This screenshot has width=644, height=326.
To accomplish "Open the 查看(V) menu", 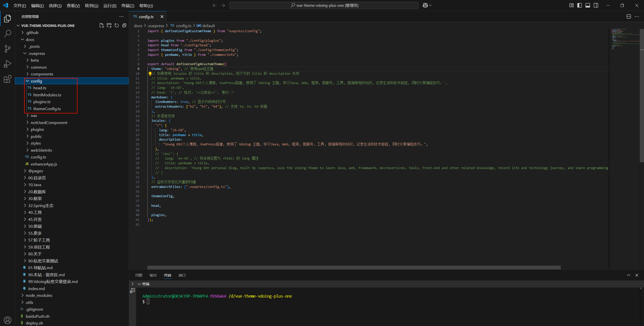I will (73, 6).
